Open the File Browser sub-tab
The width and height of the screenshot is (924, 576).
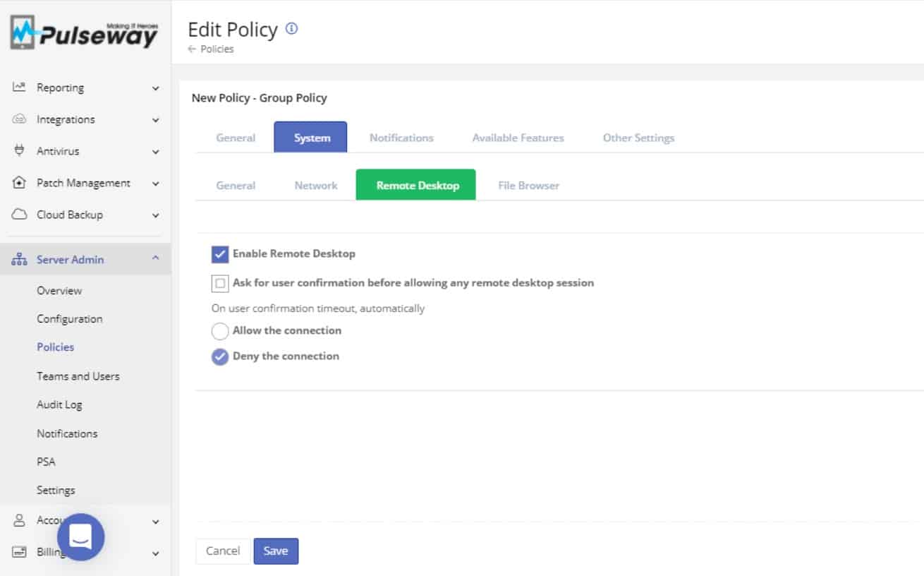pyautogui.click(x=529, y=185)
